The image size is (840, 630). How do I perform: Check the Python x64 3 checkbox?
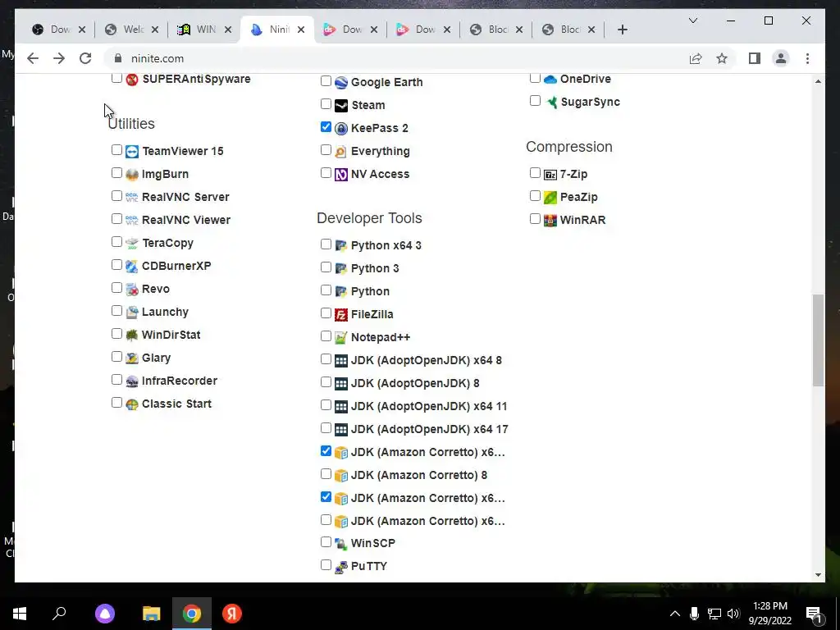[x=326, y=244]
